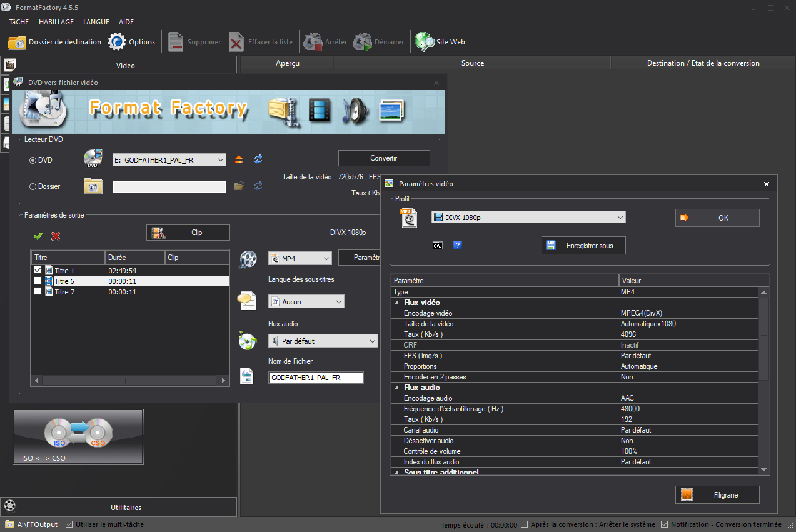Toggle Notification - Conversion terminée checkbox
796x532 pixels.
665,524
